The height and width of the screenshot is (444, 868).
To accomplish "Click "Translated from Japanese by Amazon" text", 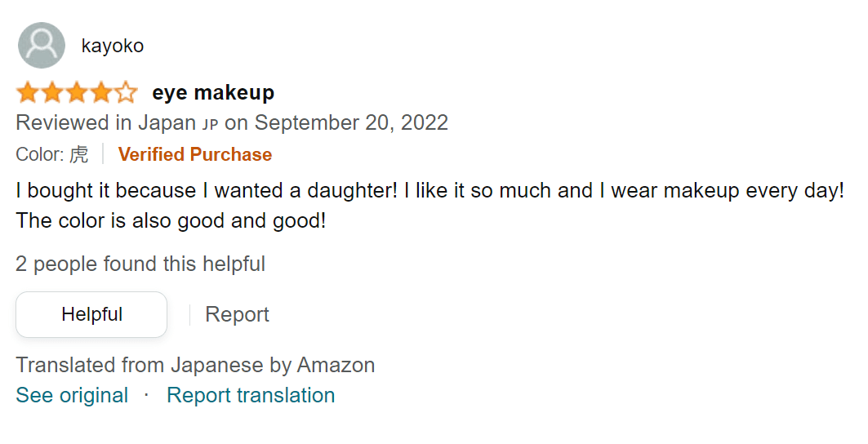I will coord(195,365).
